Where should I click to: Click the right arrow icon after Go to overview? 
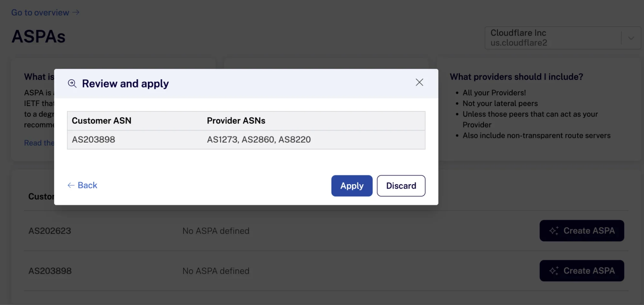tap(76, 12)
